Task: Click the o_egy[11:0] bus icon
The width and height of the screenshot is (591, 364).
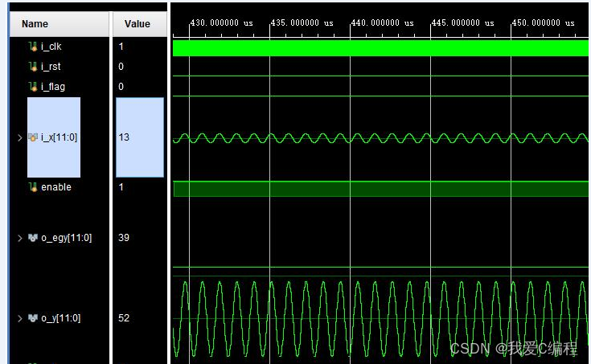Action: tap(33, 238)
